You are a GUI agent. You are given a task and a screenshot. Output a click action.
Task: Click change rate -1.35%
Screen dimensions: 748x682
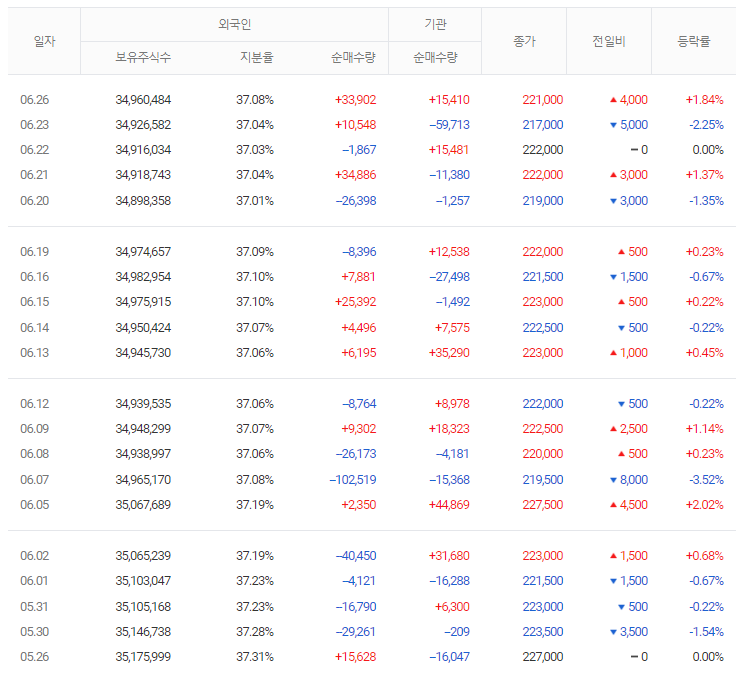tap(706, 201)
